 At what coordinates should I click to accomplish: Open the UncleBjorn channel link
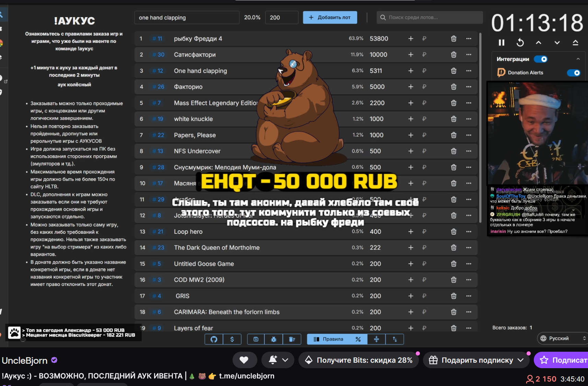[25, 361]
